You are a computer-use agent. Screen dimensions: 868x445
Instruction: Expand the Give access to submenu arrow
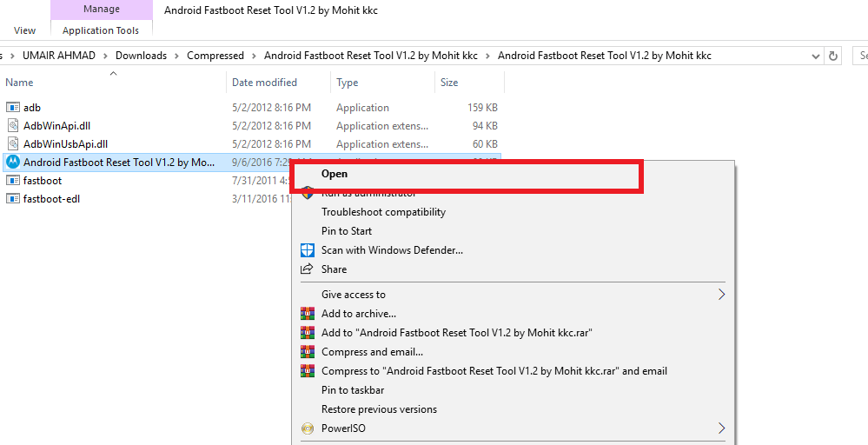tap(721, 294)
